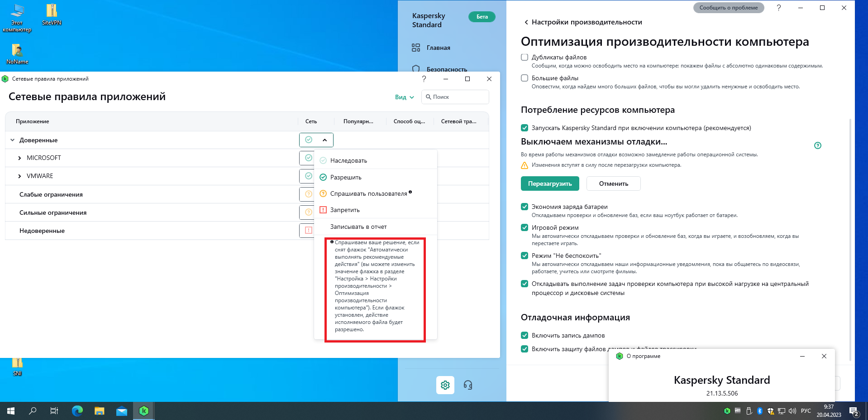
Task: Click settings window vertical scrollbar
Action: 850,239
